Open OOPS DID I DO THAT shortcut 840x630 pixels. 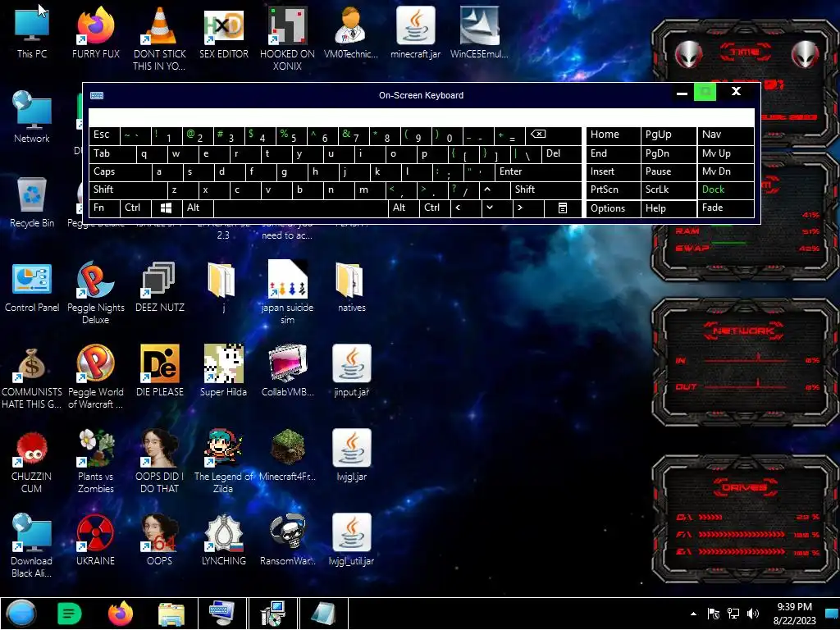pos(159,462)
